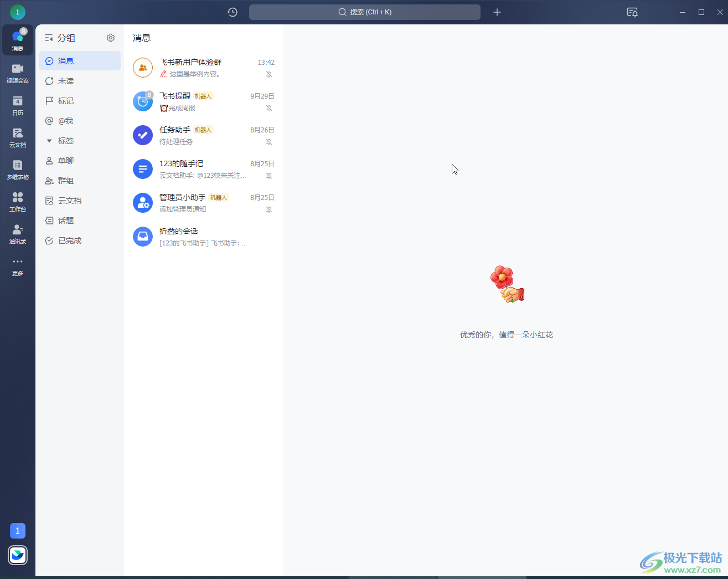Open the 飞书新用户体验群 conversation
728x579 pixels.
click(x=204, y=68)
